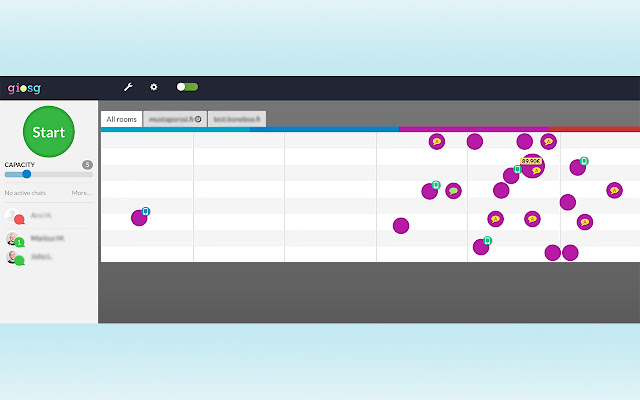Screen dimensions: 640x400
Task: Click the More... link for chats
Action: (82, 193)
